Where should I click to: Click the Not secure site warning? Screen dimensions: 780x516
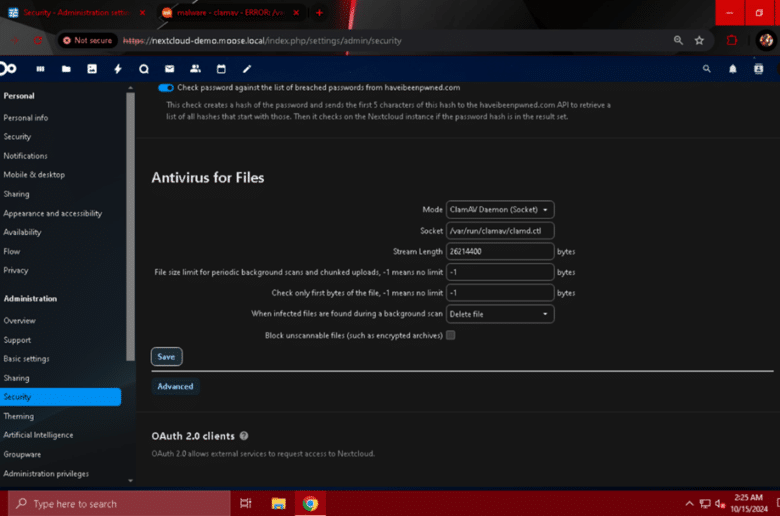(88, 40)
